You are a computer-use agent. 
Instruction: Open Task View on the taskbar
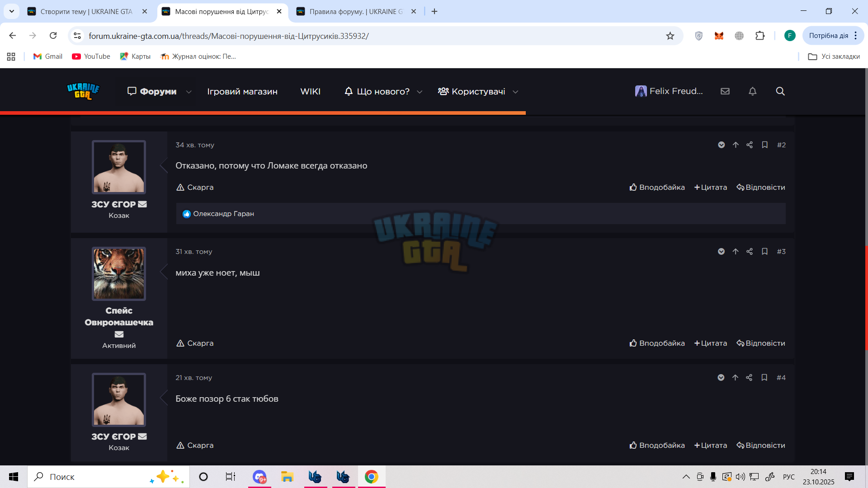pos(231,477)
